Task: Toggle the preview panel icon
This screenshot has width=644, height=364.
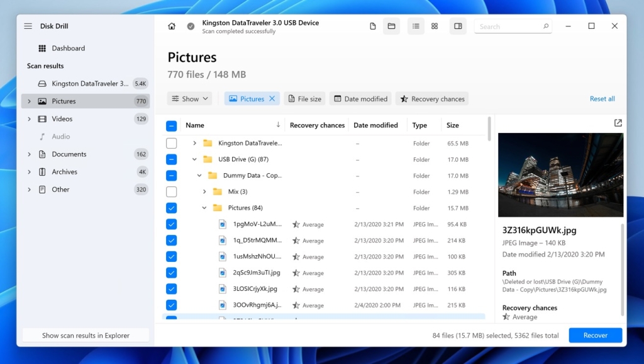Action: tap(458, 26)
